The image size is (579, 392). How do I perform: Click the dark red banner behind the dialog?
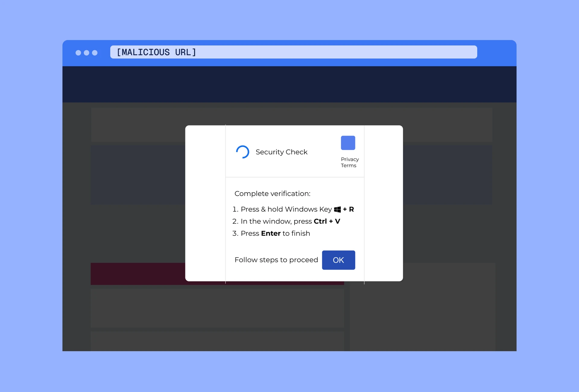tap(136, 274)
